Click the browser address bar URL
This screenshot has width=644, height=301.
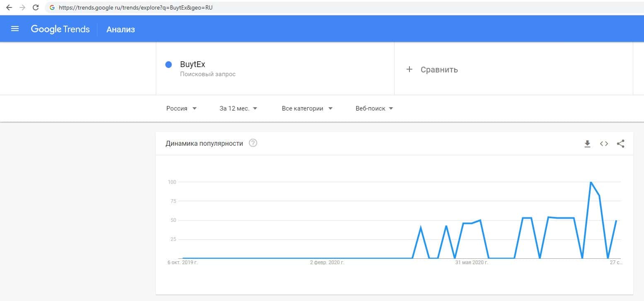point(136,7)
